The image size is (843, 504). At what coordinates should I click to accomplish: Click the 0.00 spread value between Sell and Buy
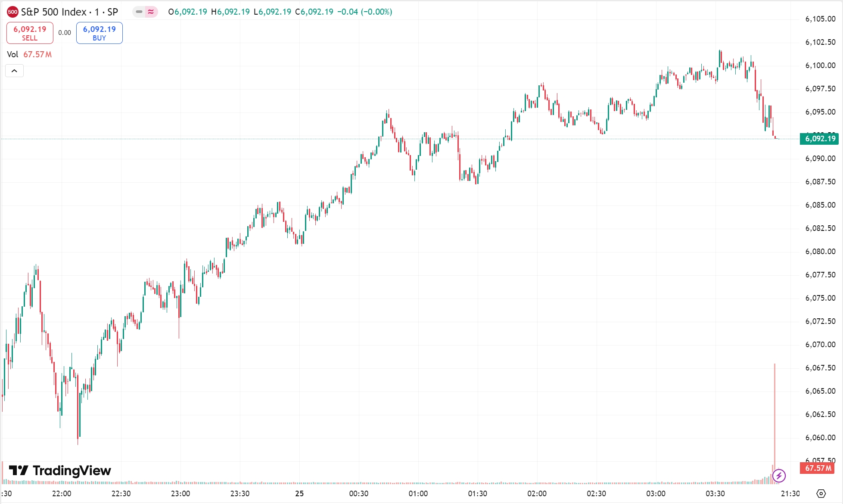pos(65,33)
